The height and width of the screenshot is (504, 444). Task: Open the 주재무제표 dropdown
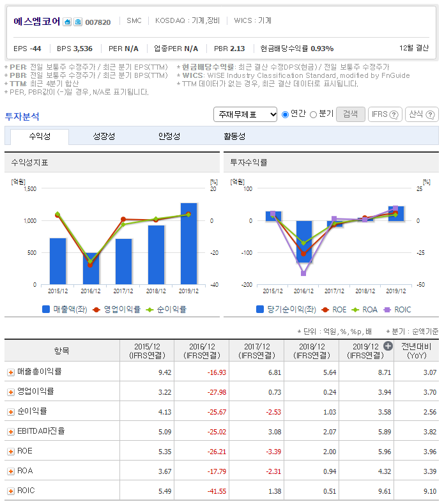[245, 114]
